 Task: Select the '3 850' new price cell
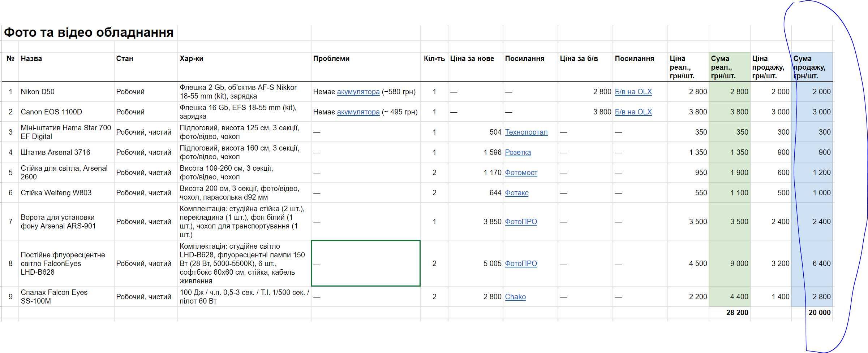click(x=476, y=222)
